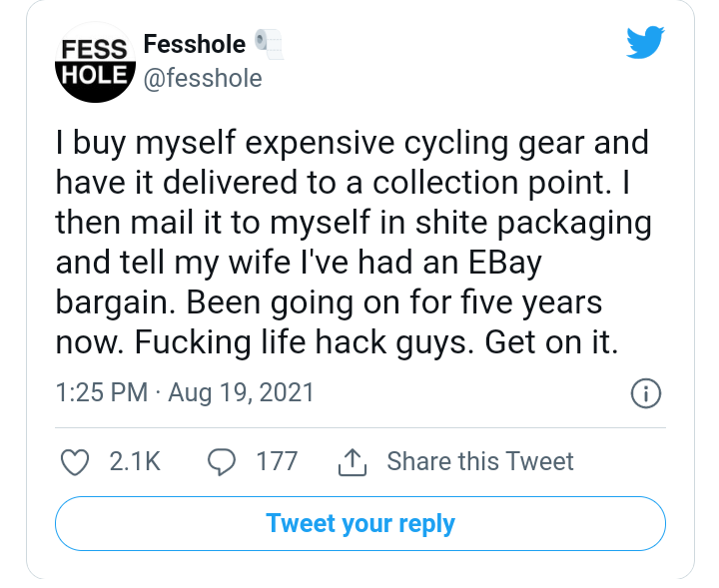Click the @fesshole handle

pos(203,78)
